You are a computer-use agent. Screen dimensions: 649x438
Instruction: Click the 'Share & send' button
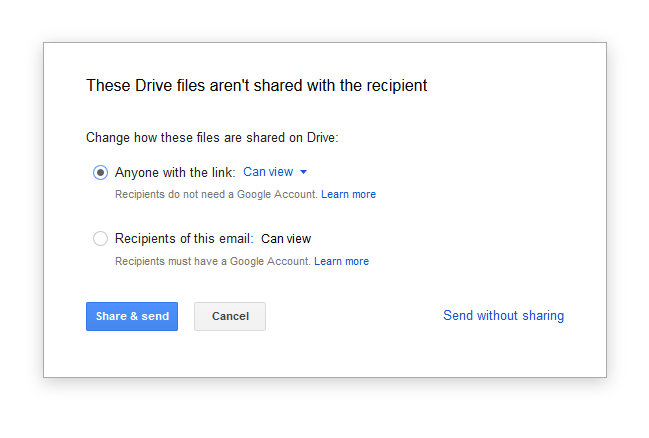click(132, 316)
